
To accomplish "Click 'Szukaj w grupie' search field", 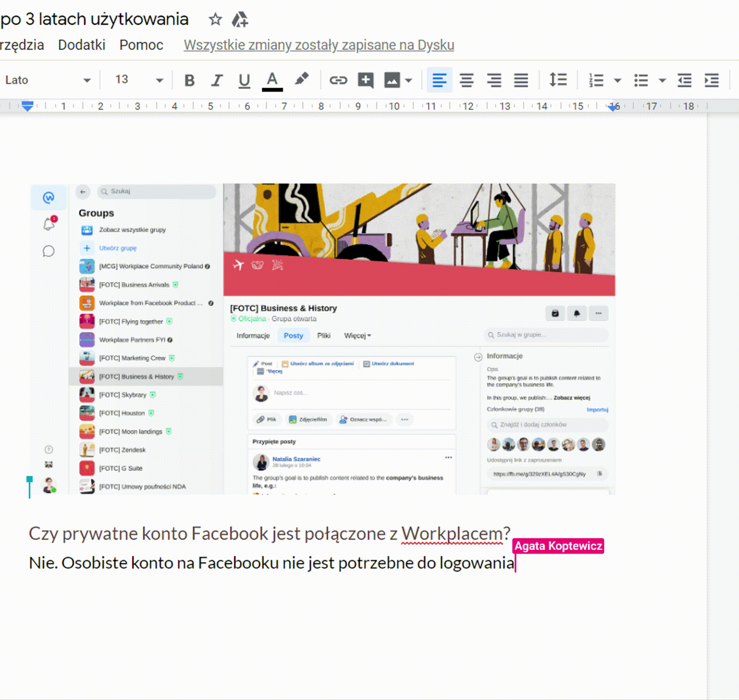I will tap(546, 335).
